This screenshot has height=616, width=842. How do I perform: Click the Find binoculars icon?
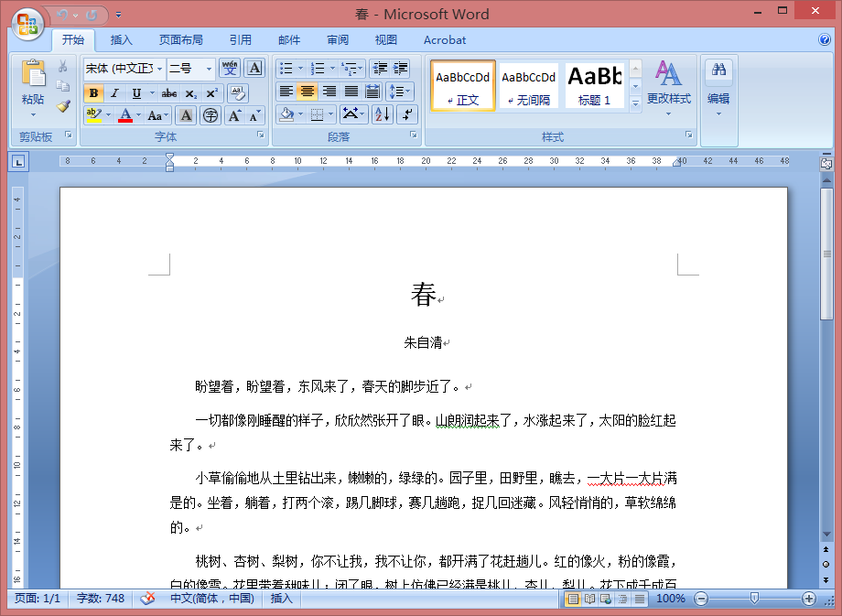click(718, 70)
